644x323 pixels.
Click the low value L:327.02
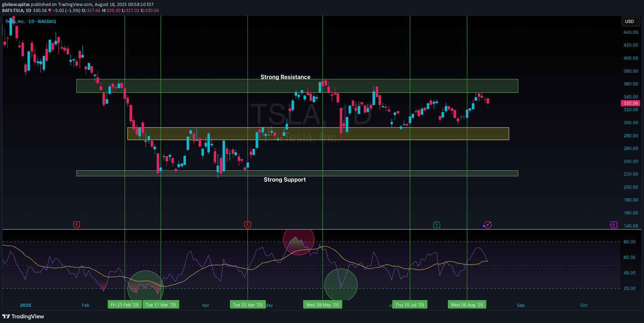tap(131, 11)
